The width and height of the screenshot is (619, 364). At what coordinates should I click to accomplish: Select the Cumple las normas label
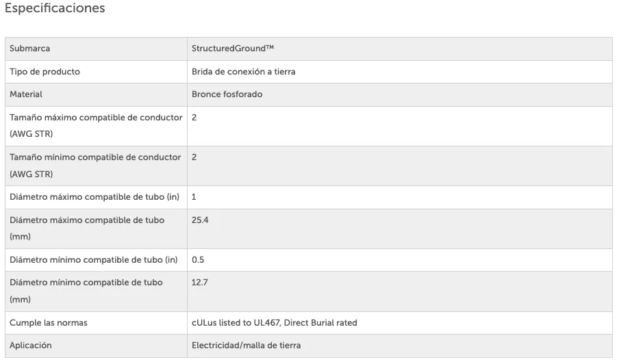click(48, 322)
